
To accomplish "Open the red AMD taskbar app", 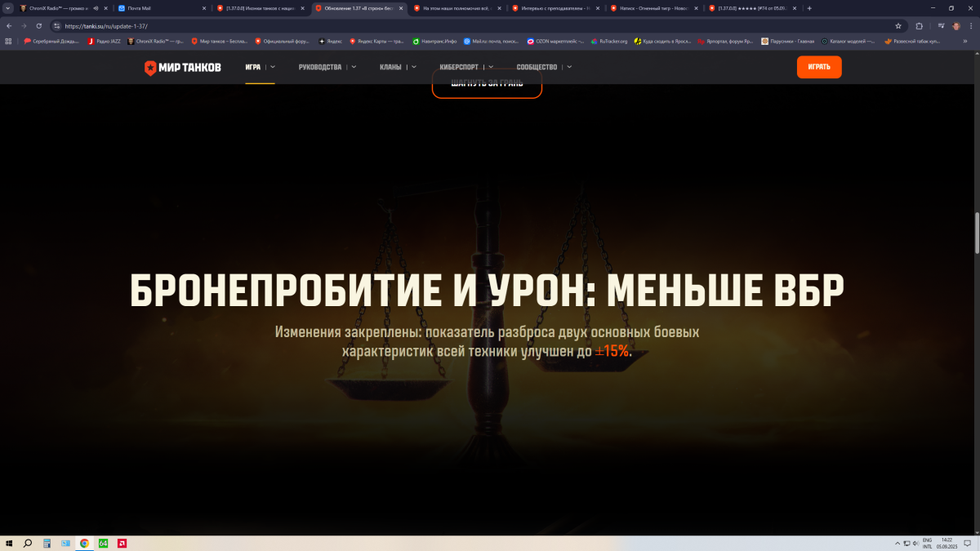I will pyautogui.click(x=122, y=543).
